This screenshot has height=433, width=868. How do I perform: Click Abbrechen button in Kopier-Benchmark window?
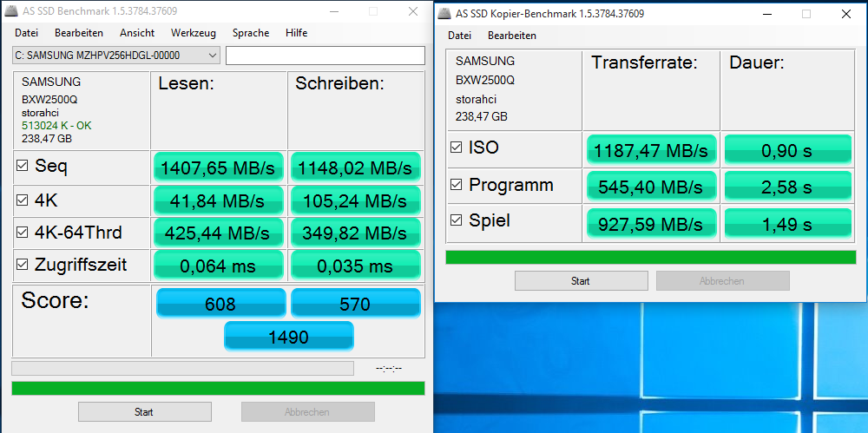tap(722, 281)
